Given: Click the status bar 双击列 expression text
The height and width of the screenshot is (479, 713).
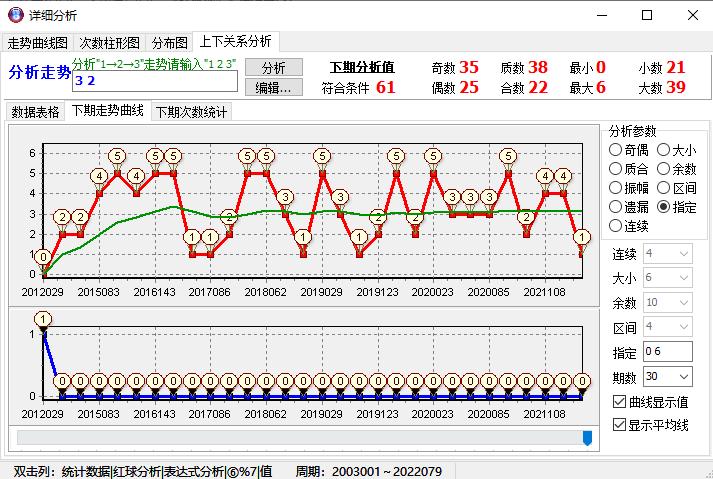Looking at the screenshot, I should 143,471.
